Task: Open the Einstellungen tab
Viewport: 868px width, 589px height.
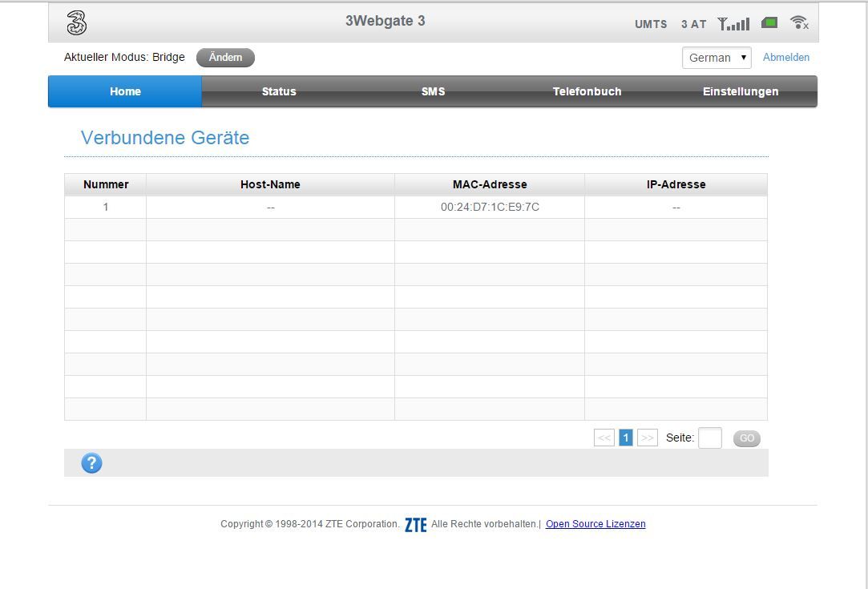Action: [741, 91]
